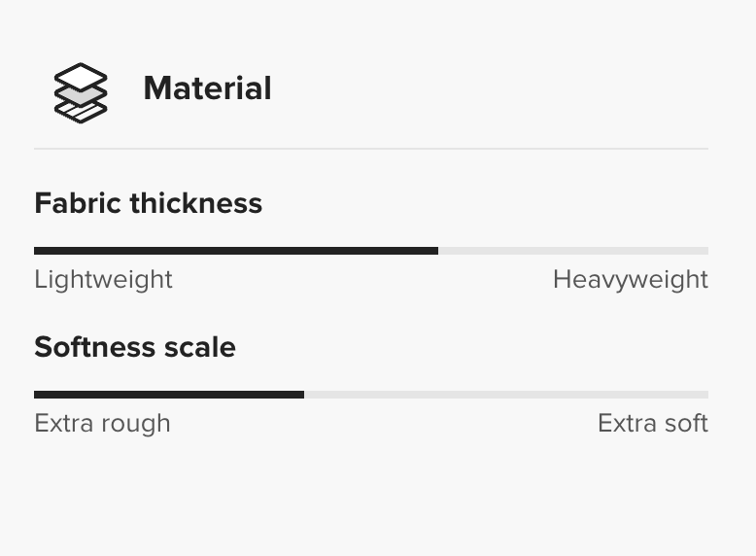Click the dark filled part of the Fabric thickness bar
Screen dimensions: 756x556
click(x=235, y=251)
